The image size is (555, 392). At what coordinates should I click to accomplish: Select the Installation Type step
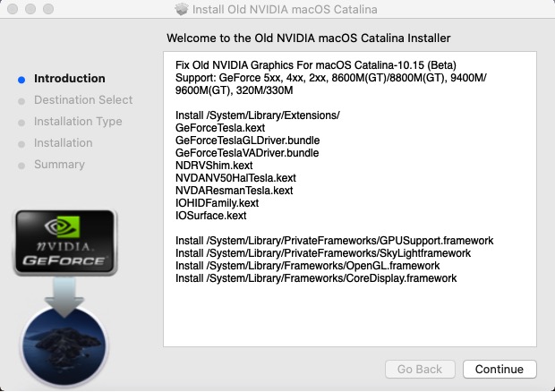pyautogui.click(x=78, y=122)
